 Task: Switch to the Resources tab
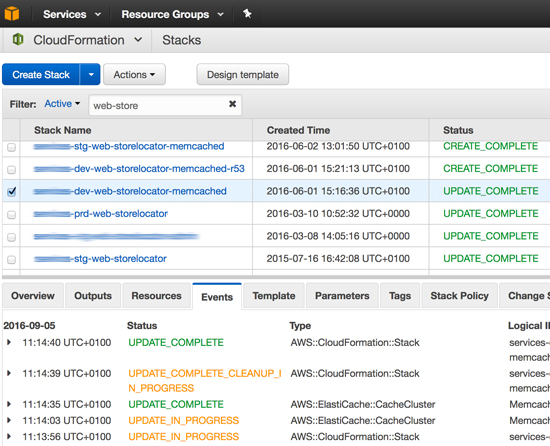tap(156, 296)
